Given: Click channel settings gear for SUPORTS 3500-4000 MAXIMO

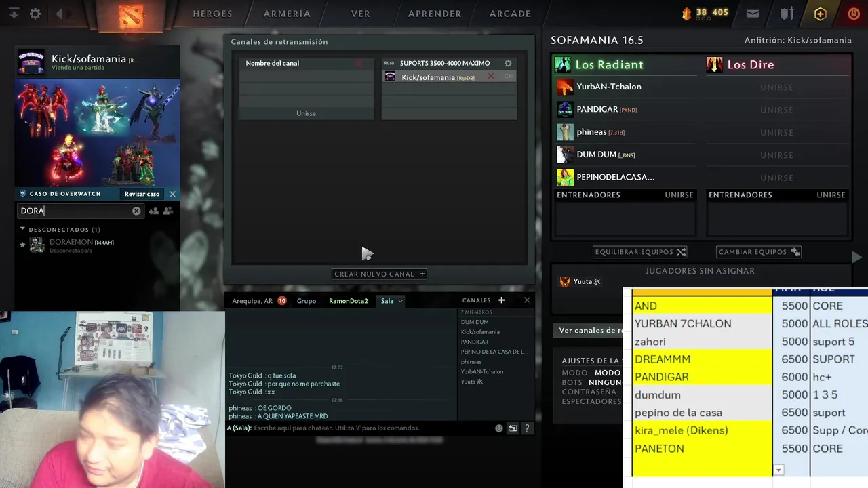Looking at the screenshot, I should pyautogui.click(x=508, y=63).
